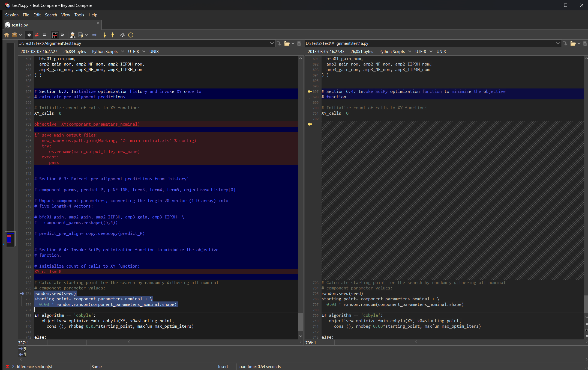This screenshot has width=588, height=370.
Task: Expand right browse folder dropdown arrow
Action: coord(579,43)
